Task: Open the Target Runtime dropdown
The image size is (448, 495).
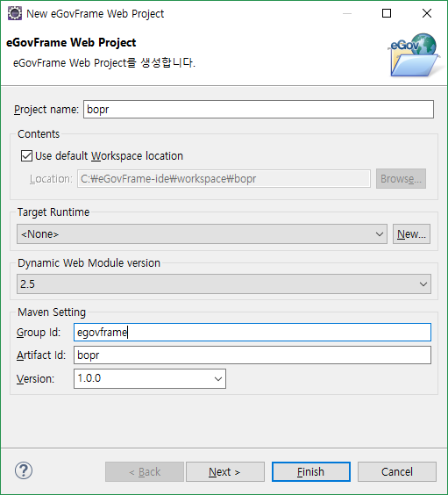Action: [202, 234]
